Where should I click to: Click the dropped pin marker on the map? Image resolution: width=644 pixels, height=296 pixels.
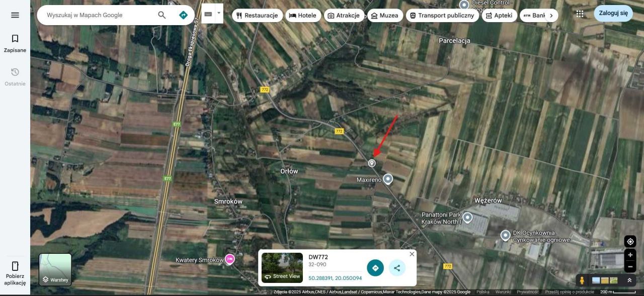coord(372,163)
